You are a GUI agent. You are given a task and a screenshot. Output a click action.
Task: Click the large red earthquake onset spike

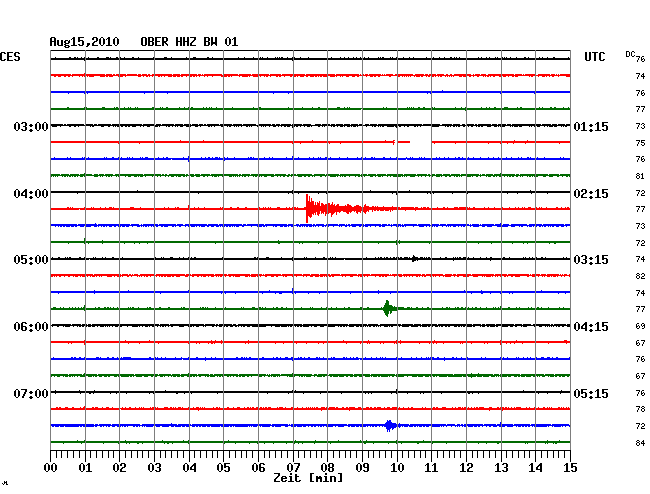(x=307, y=208)
